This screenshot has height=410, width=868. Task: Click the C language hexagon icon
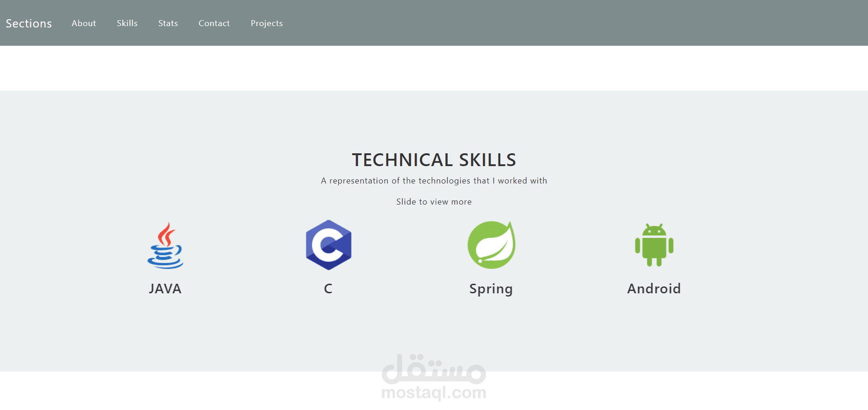pos(328,245)
